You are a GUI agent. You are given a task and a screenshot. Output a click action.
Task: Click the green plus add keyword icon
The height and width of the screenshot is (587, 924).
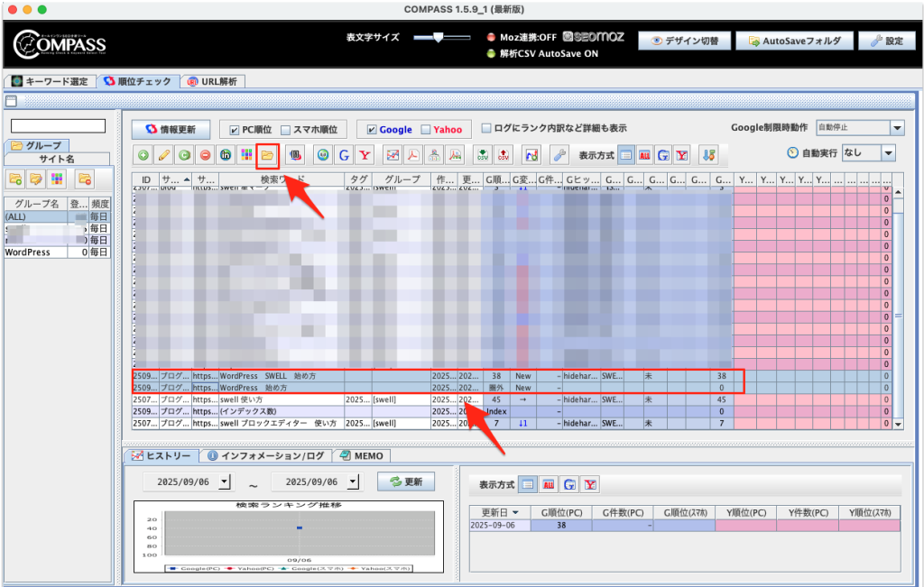click(x=144, y=155)
